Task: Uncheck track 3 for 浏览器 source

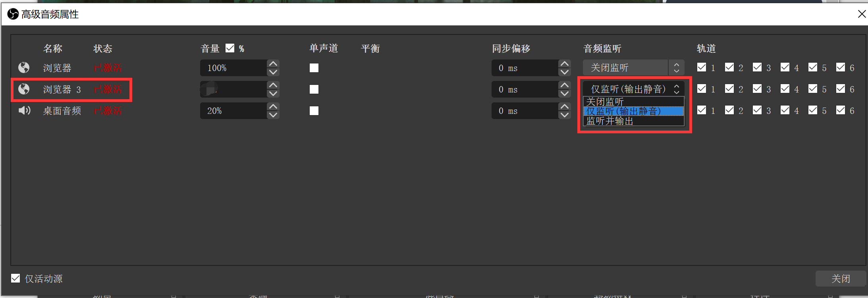Action: tap(757, 67)
